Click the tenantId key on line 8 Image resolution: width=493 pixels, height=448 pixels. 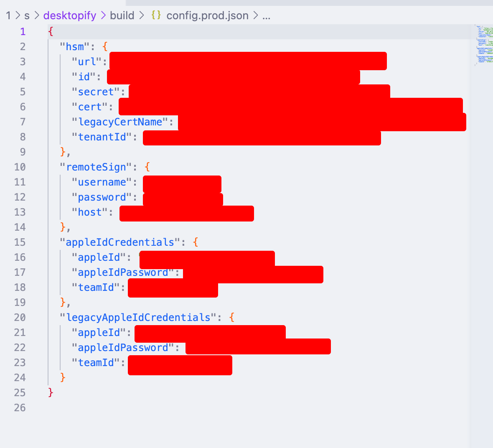pyautogui.click(x=102, y=137)
